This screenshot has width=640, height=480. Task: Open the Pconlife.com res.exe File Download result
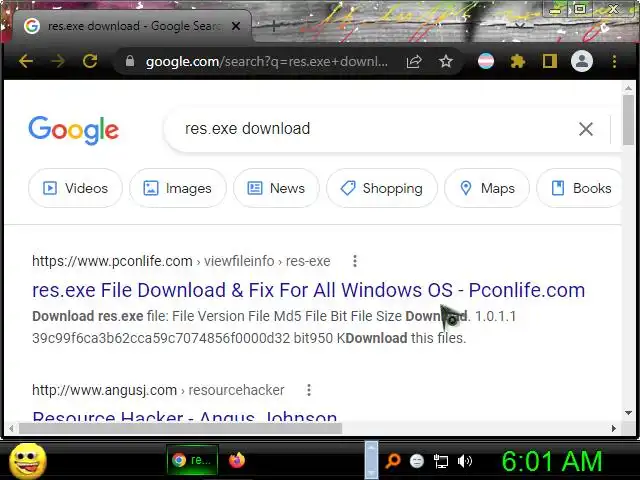[308, 290]
